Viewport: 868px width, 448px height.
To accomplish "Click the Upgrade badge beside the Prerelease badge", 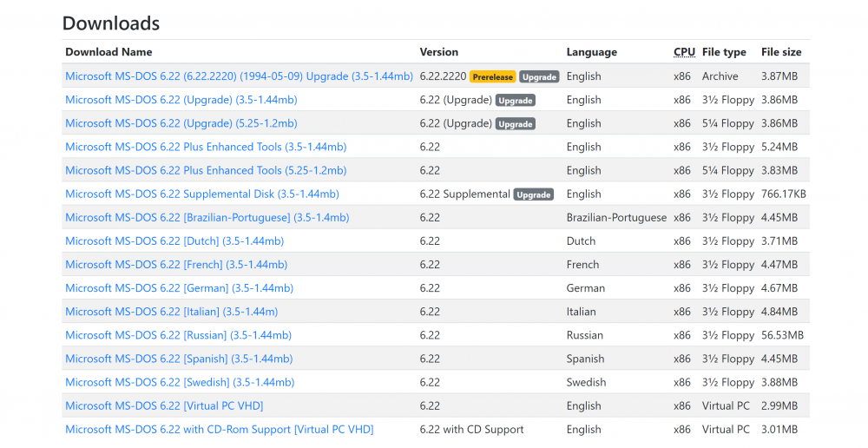I will click(x=539, y=77).
